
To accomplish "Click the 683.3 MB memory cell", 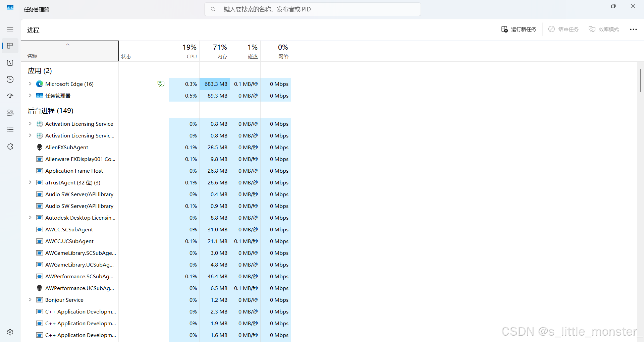I will coord(215,84).
